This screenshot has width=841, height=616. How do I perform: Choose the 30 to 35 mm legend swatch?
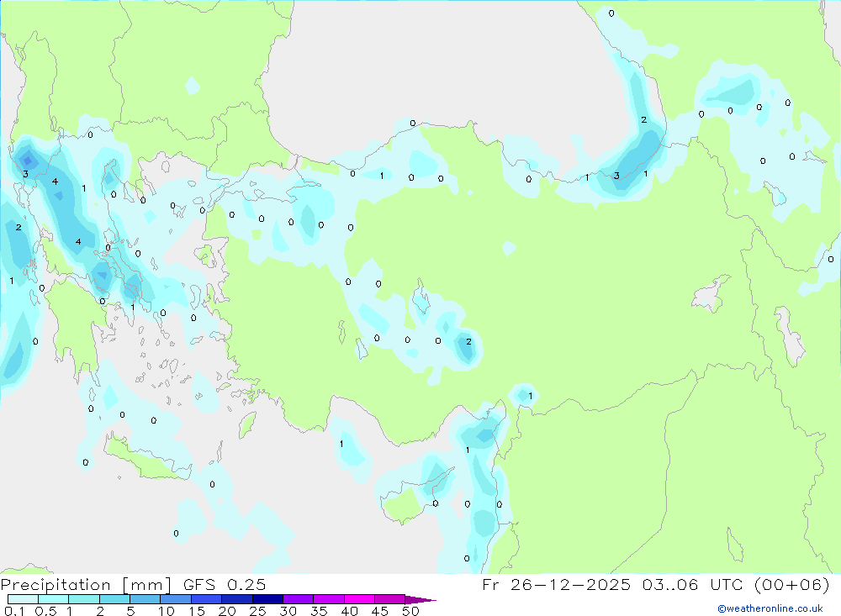298,599
